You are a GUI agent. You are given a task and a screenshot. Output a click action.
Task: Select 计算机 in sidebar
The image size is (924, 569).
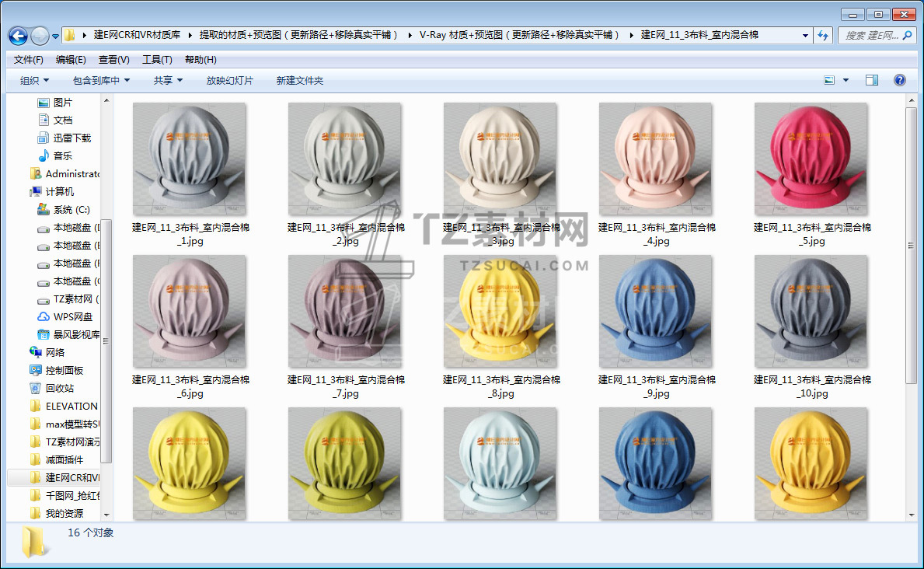pyautogui.click(x=52, y=192)
